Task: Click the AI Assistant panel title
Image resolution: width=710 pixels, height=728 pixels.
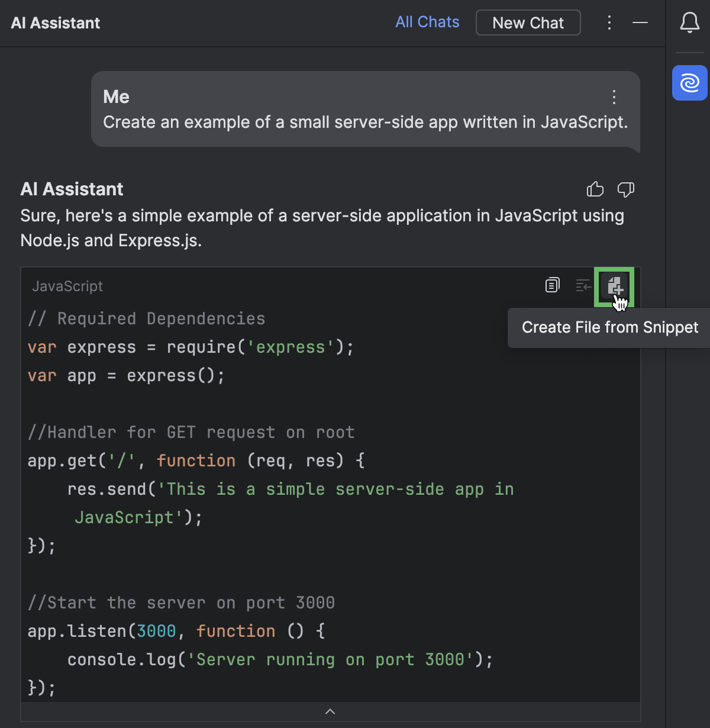Action: (56, 23)
